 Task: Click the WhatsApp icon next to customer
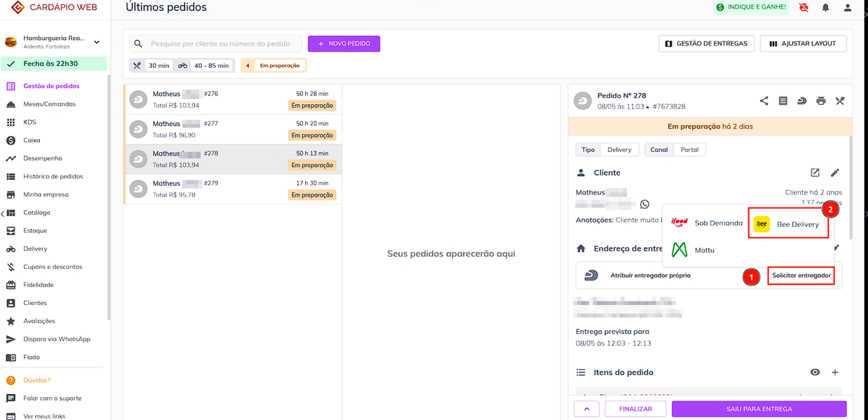pos(644,205)
